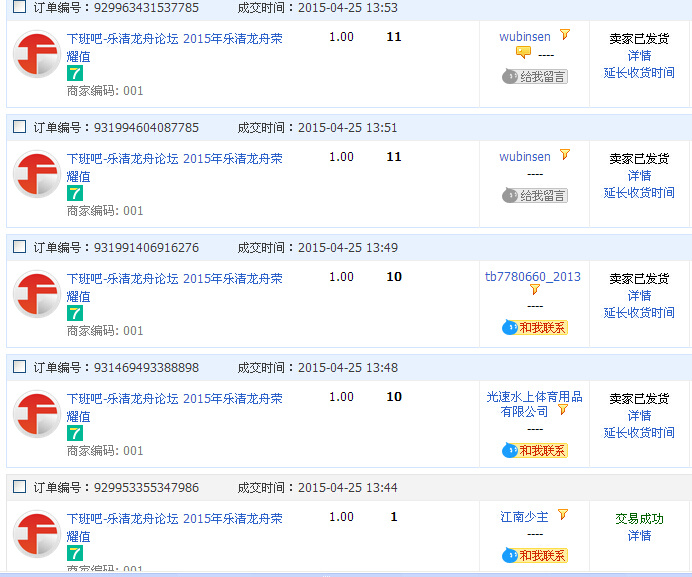
Task: Open 详情 for order 931991406916276
Action: [639, 296]
